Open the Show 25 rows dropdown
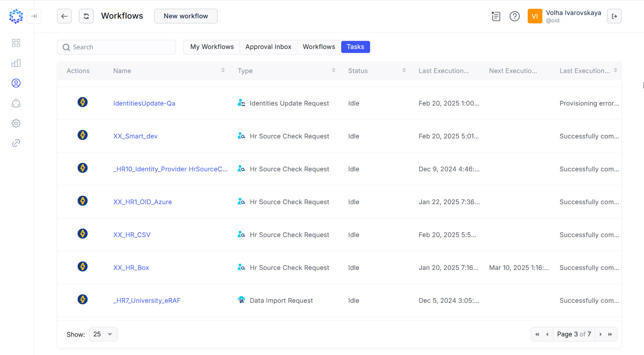 tap(103, 334)
